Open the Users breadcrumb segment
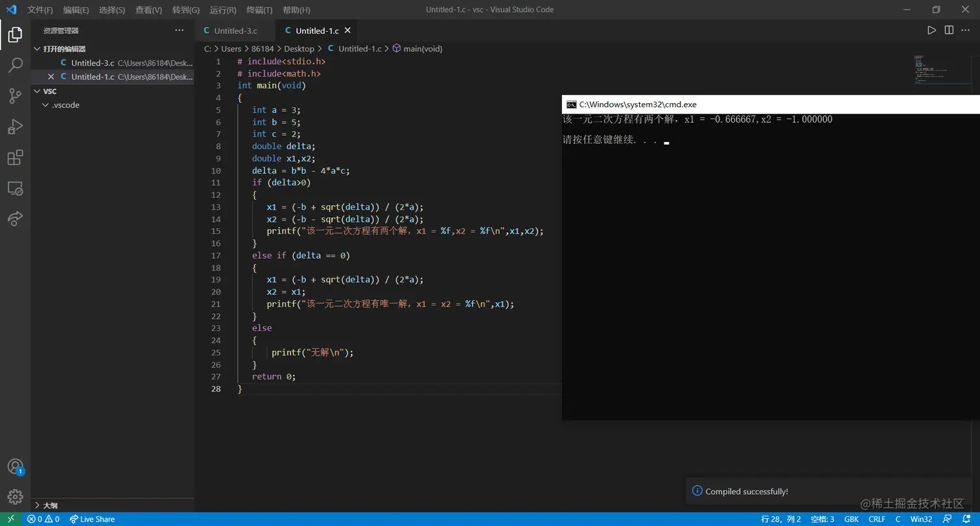980x526 pixels. (231, 49)
